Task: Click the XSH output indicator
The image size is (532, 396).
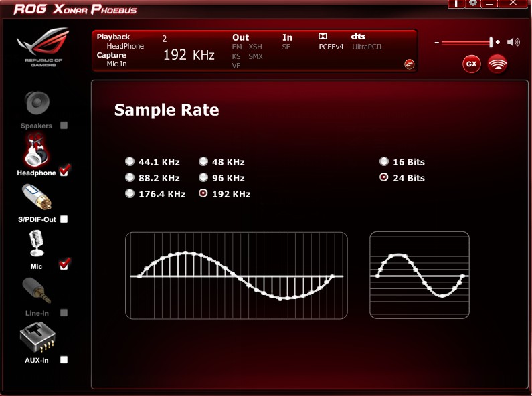Action: click(255, 47)
